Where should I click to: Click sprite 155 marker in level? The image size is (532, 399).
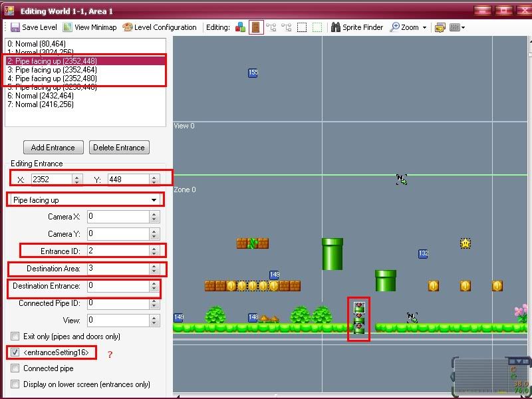(253, 72)
